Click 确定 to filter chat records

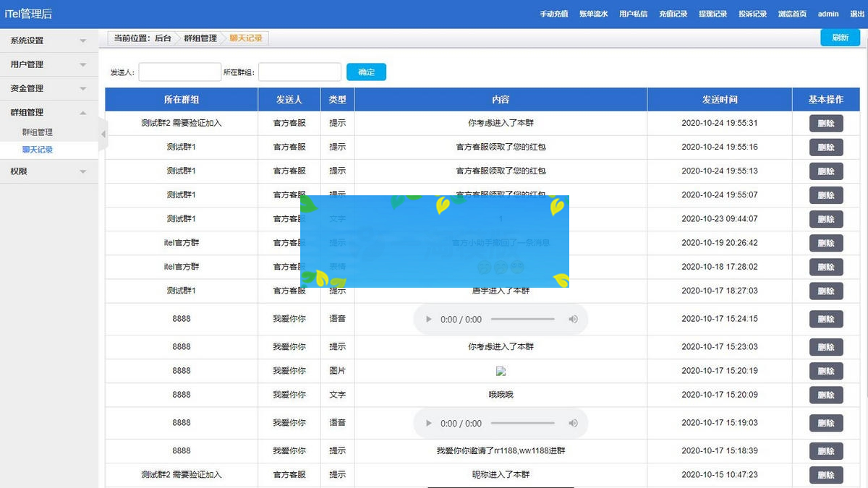[x=366, y=72]
